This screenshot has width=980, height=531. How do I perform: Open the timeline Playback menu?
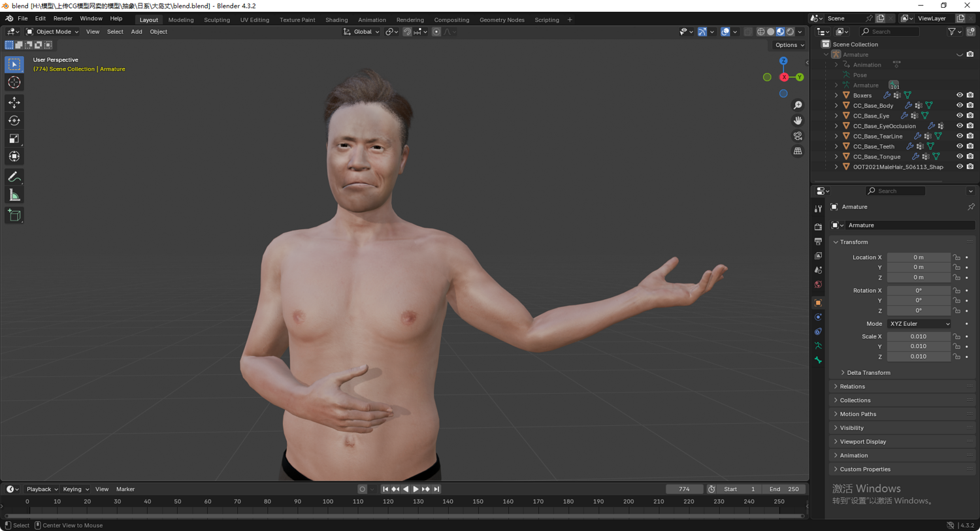point(42,489)
